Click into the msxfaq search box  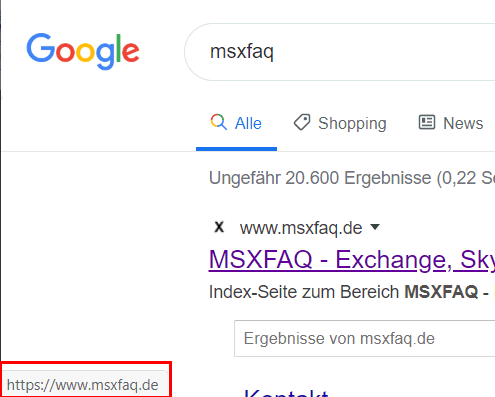point(339,52)
